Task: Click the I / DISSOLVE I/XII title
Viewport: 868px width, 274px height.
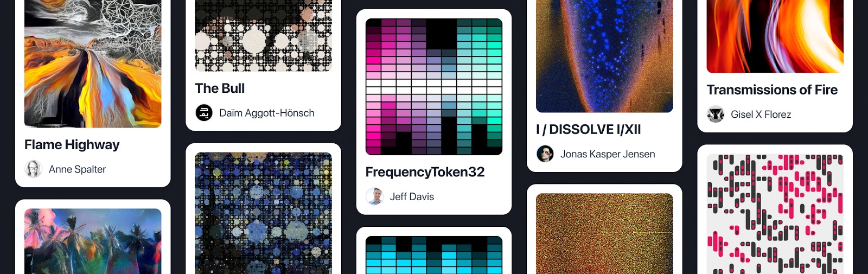Action: [589, 130]
